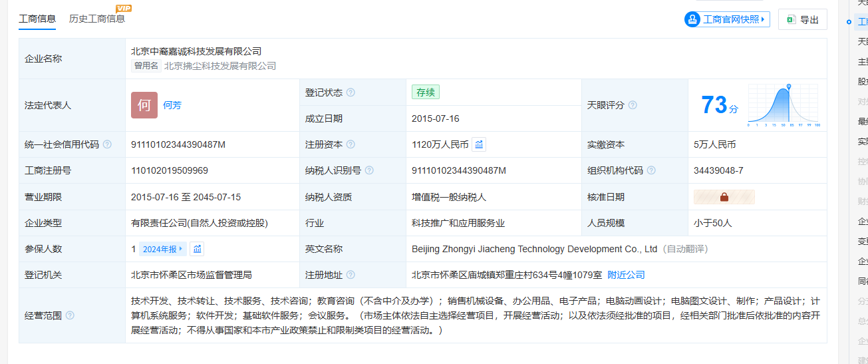Image resolution: width=868 pixels, height=364 pixels.
Task: Open 工商官网快照 snapshot button
Action: 727,19
